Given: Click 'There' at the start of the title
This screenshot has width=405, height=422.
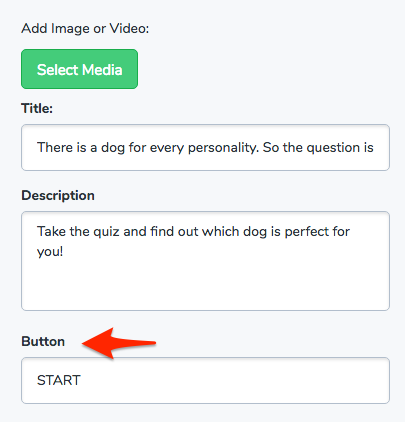Looking at the screenshot, I should 53,148.
